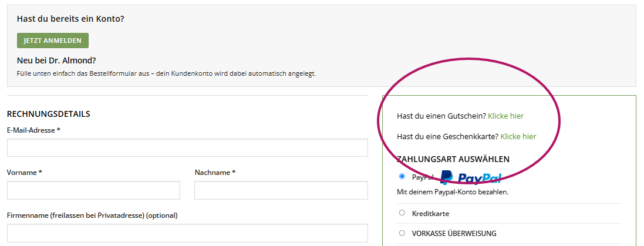644x246 pixels.
Task: Open the Geschenkkarte 'Klicke hier' link
Action: tap(518, 136)
